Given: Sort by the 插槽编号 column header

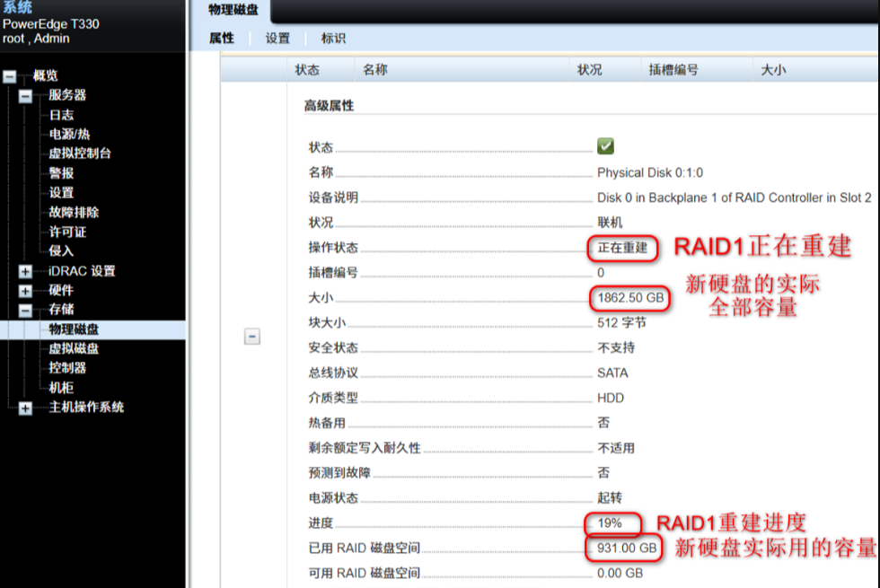Looking at the screenshot, I should (673, 70).
